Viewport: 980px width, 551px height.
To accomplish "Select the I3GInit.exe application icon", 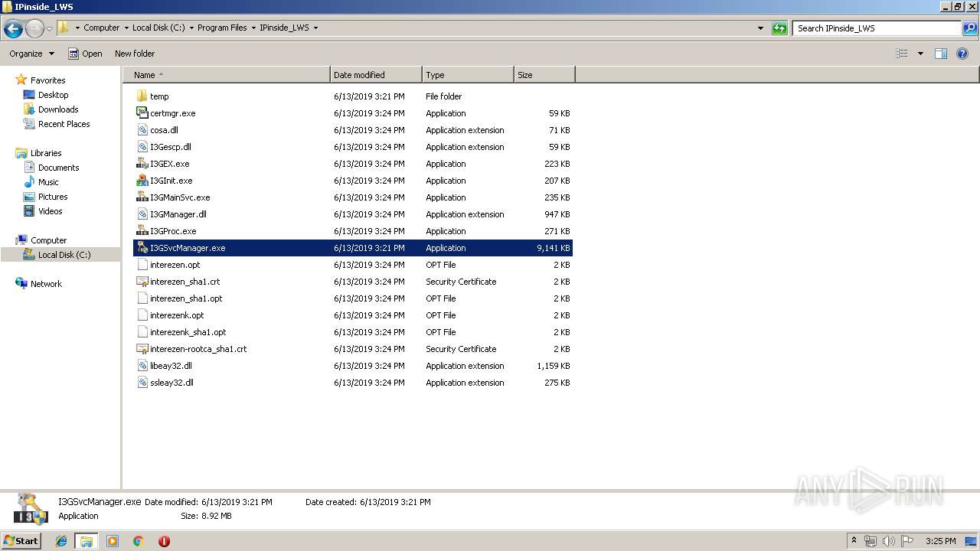I will click(x=142, y=181).
